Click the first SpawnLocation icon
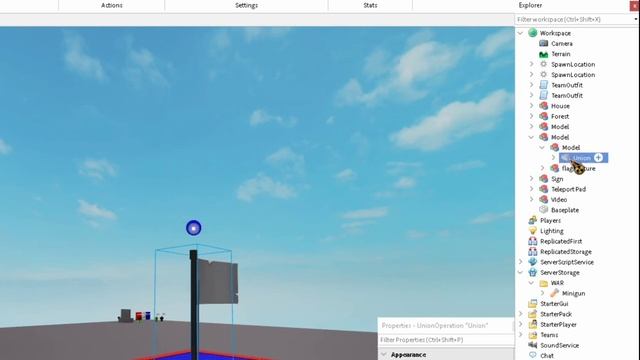Screen dimensions: 640x360 coord(543,64)
